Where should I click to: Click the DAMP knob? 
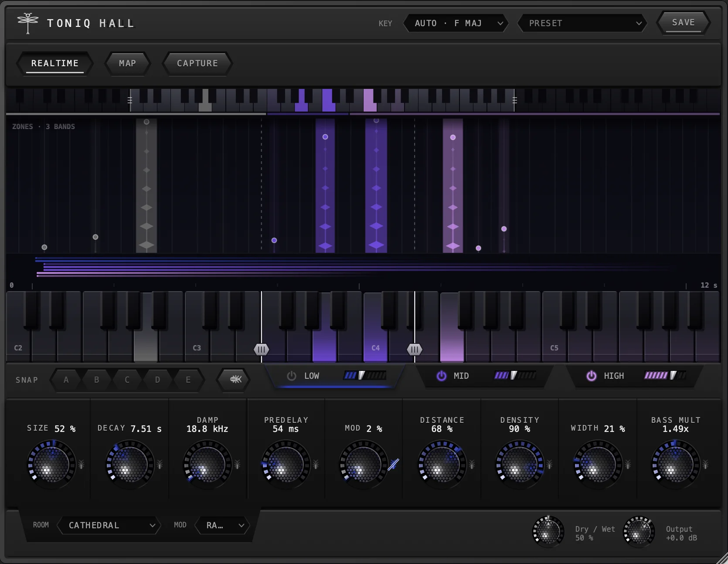click(x=208, y=464)
